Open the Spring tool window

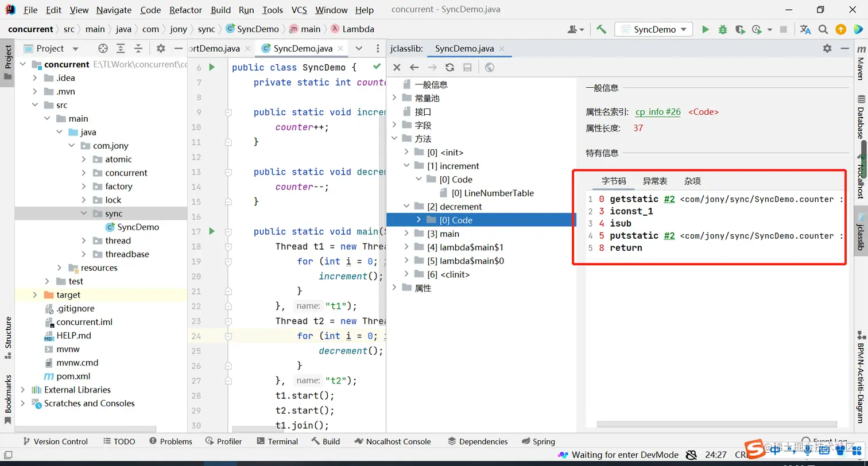(539, 441)
